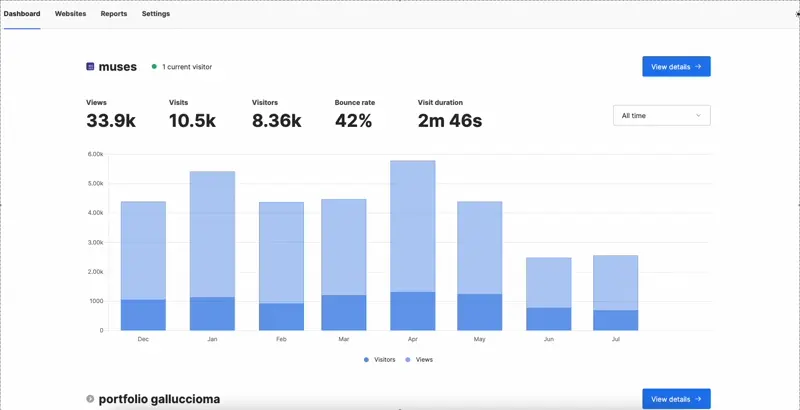The image size is (800, 410).
Task: Click View details for portfolio galluccioma
Action: pyautogui.click(x=676, y=399)
